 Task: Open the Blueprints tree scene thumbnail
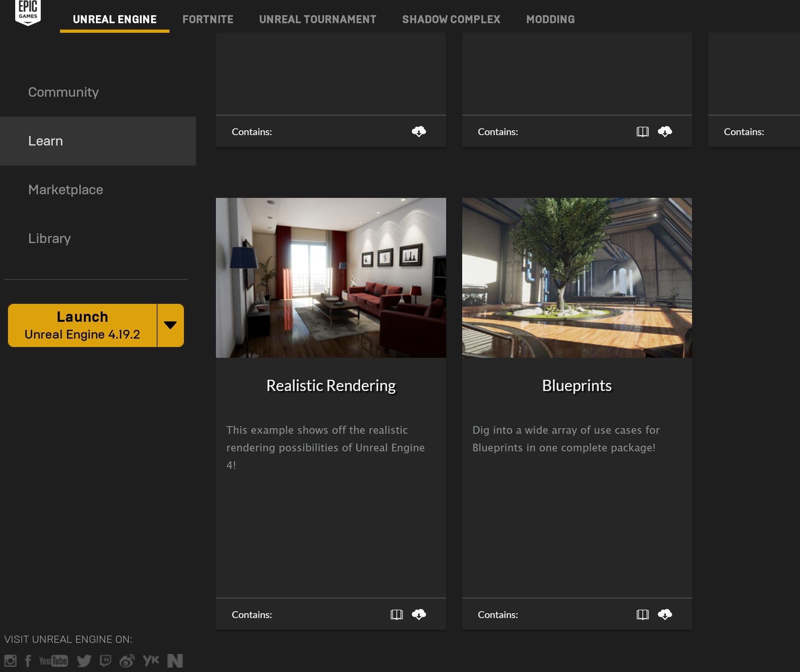coord(577,277)
